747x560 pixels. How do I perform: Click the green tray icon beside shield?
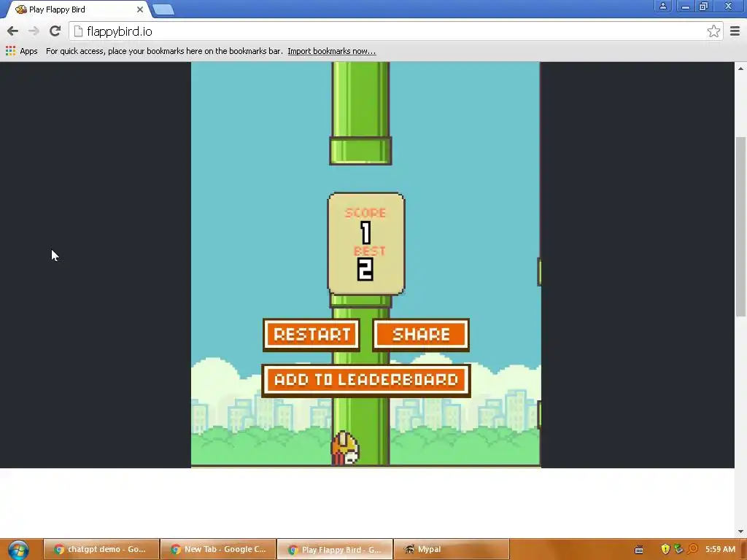pyautogui.click(x=678, y=549)
